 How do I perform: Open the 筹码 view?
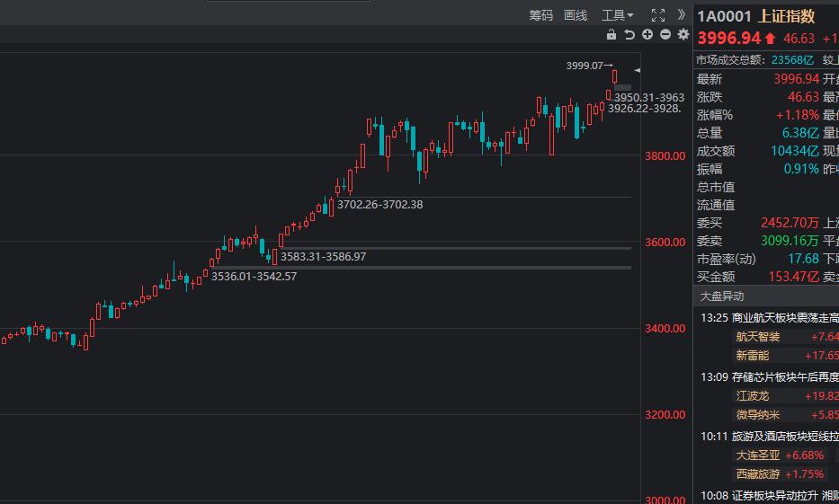tap(541, 15)
